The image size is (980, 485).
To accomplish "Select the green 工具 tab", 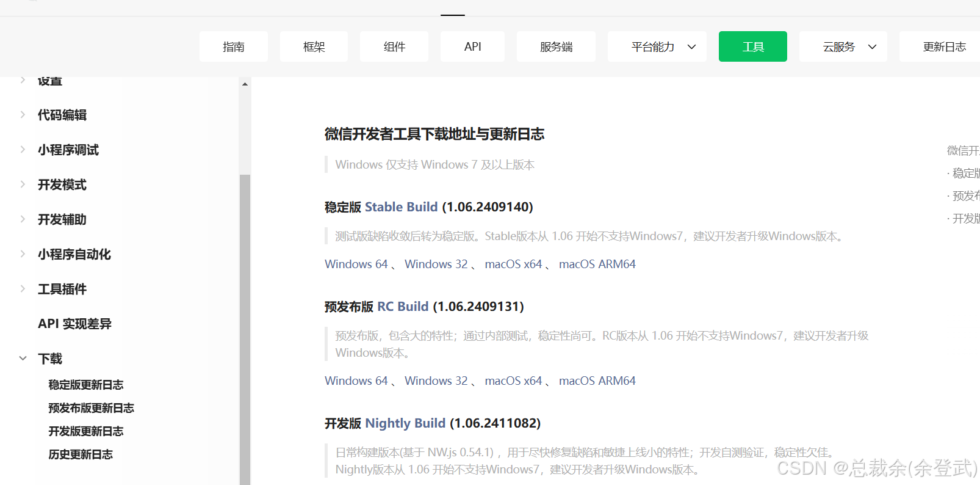I will (753, 46).
